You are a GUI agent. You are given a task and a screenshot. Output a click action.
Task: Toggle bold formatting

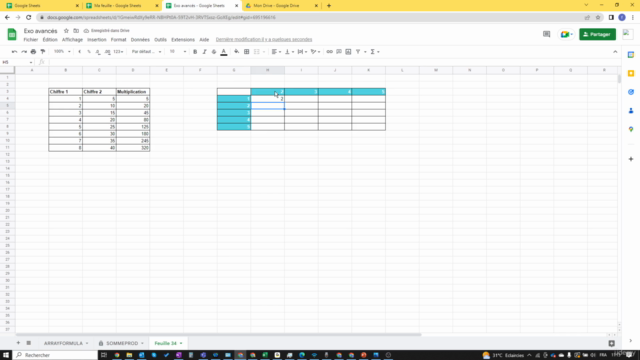tap(195, 52)
